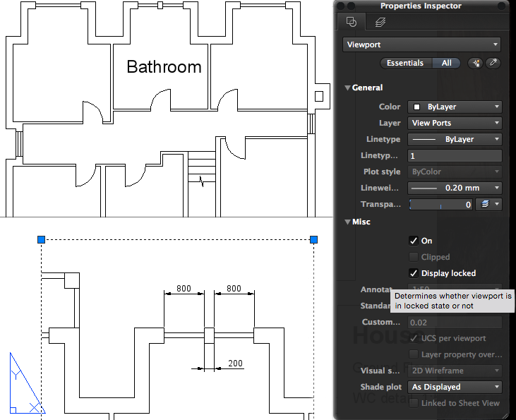Toggle the Linked to Sheet View checkbox
The image size is (516, 420).
click(414, 403)
